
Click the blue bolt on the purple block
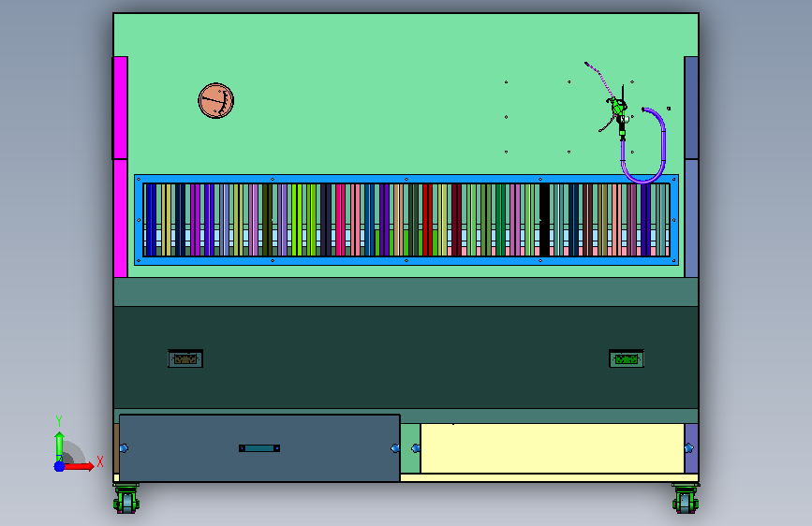(688, 448)
